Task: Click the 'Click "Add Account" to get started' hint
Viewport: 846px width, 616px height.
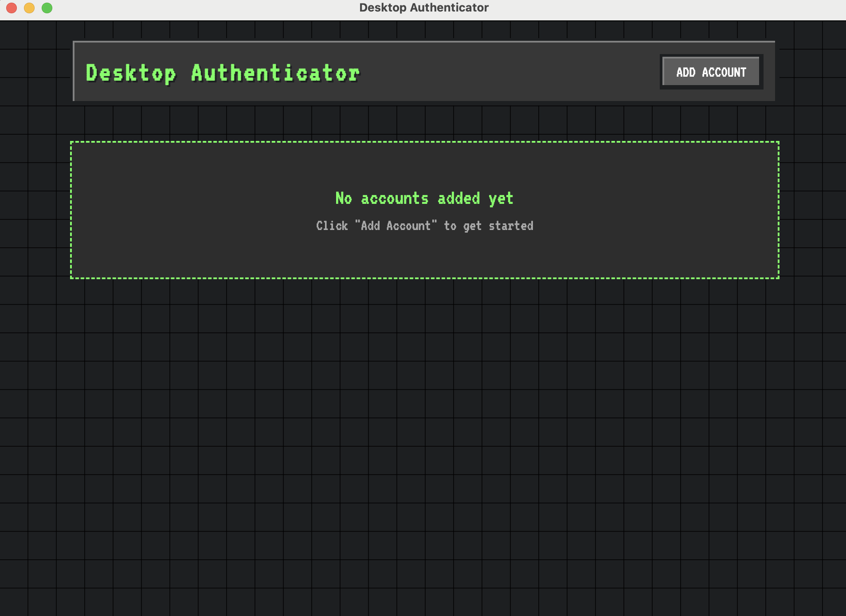Action: 424,226
